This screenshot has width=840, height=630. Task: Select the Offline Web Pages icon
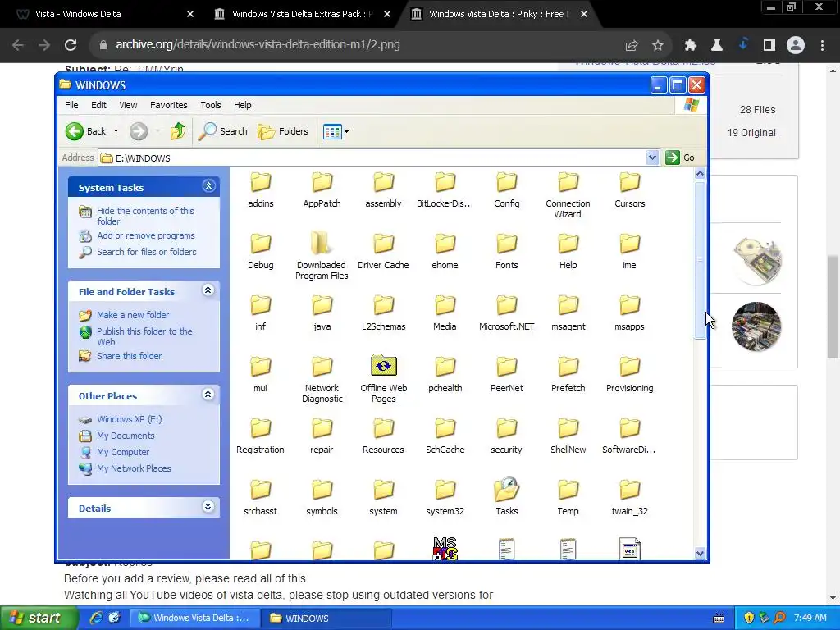[384, 366]
